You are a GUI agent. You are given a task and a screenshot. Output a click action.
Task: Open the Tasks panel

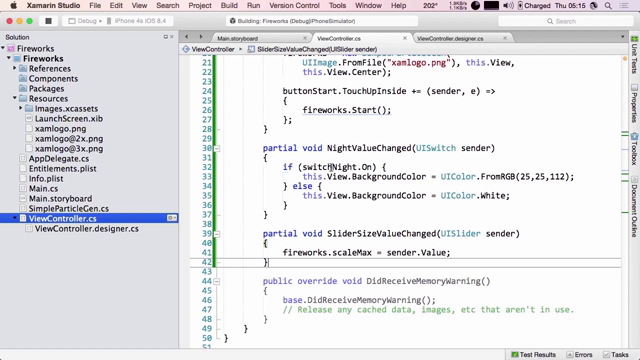(616, 355)
